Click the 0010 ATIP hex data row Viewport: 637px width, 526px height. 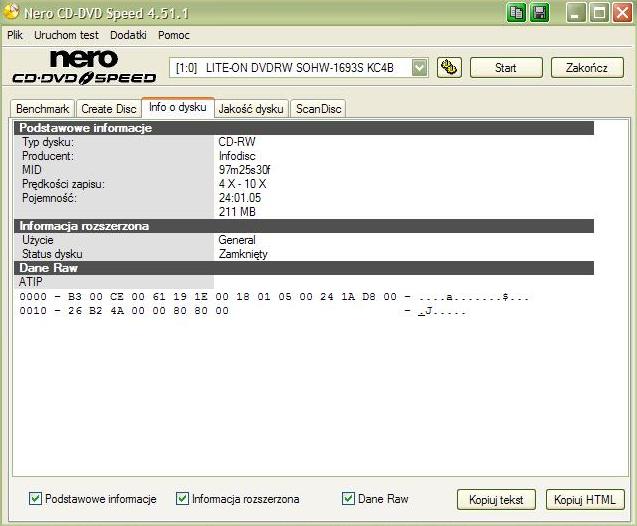243,311
